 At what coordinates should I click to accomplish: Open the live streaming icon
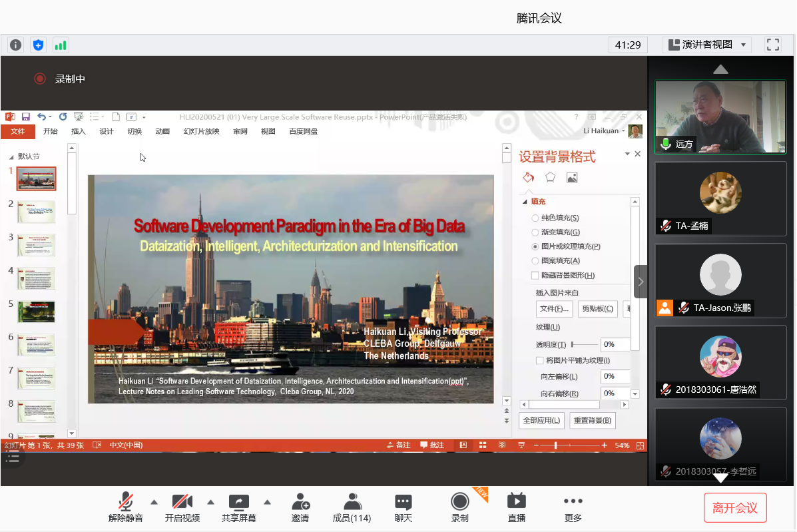coord(516,501)
